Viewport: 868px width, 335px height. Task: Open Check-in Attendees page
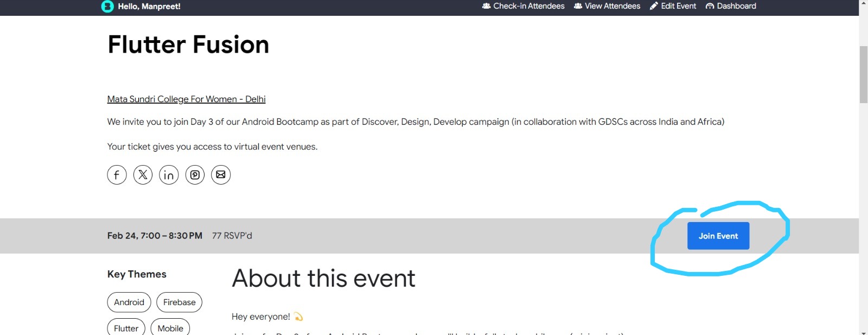click(x=524, y=6)
